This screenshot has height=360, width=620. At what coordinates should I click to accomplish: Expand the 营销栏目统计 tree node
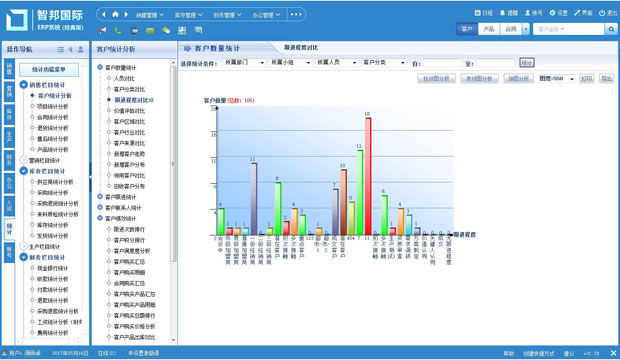[24, 160]
